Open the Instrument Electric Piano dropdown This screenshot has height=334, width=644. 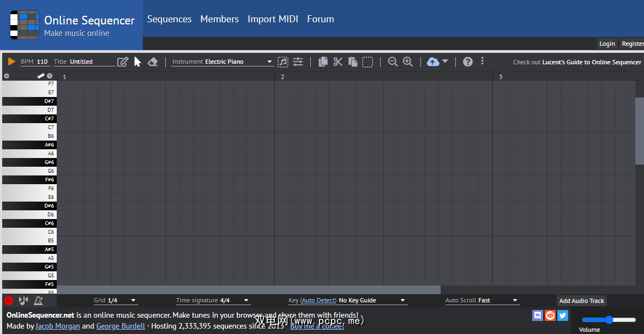tap(222, 62)
